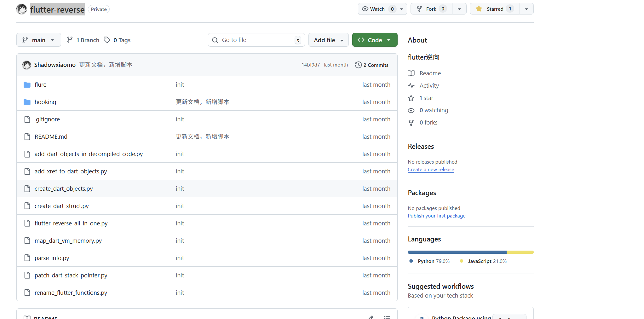Image resolution: width=644 pixels, height=319 pixels.
Task: Open commit hash 14bf9d7
Action: pos(311,65)
